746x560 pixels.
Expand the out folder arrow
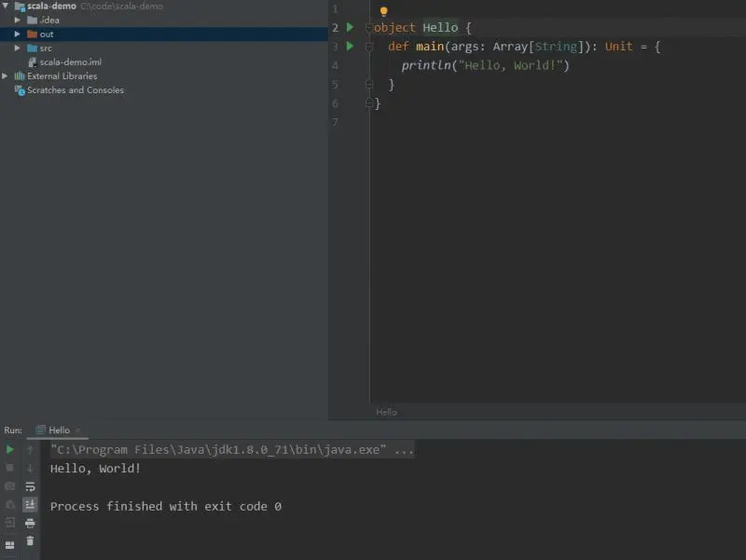pyautogui.click(x=17, y=34)
